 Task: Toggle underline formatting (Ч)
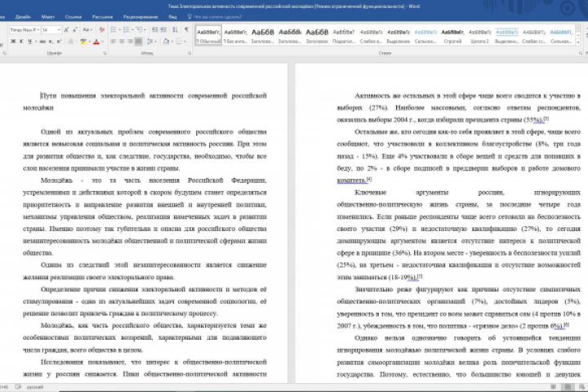coord(29,42)
